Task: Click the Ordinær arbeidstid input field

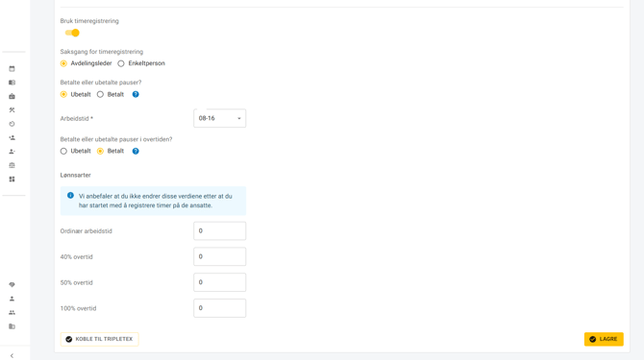Action: point(220,230)
